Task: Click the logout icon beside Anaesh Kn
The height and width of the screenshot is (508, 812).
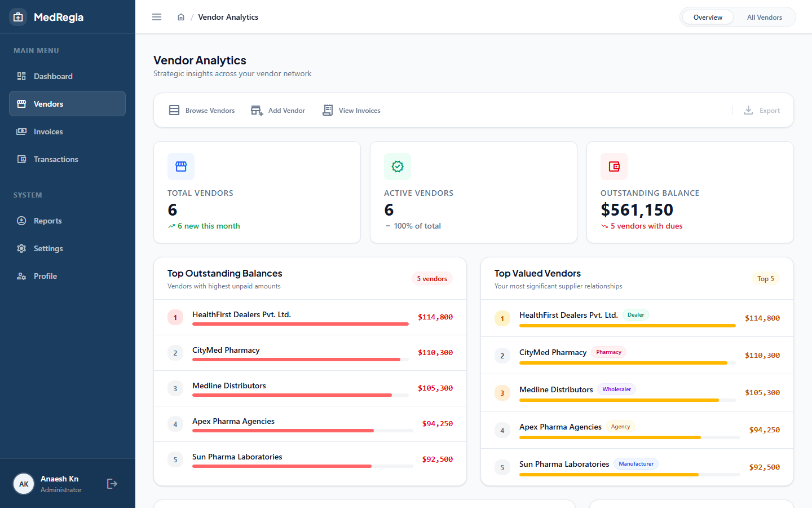Action: (112, 484)
